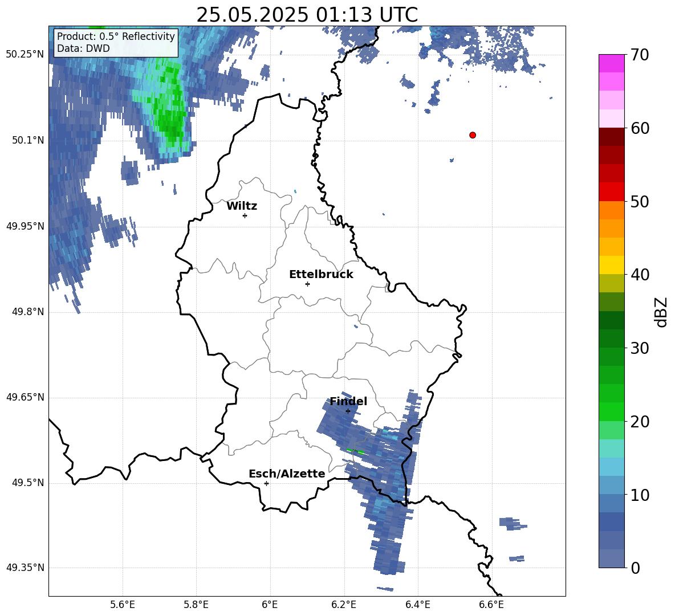Click the yellow colorbar segment near 40

point(612,265)
